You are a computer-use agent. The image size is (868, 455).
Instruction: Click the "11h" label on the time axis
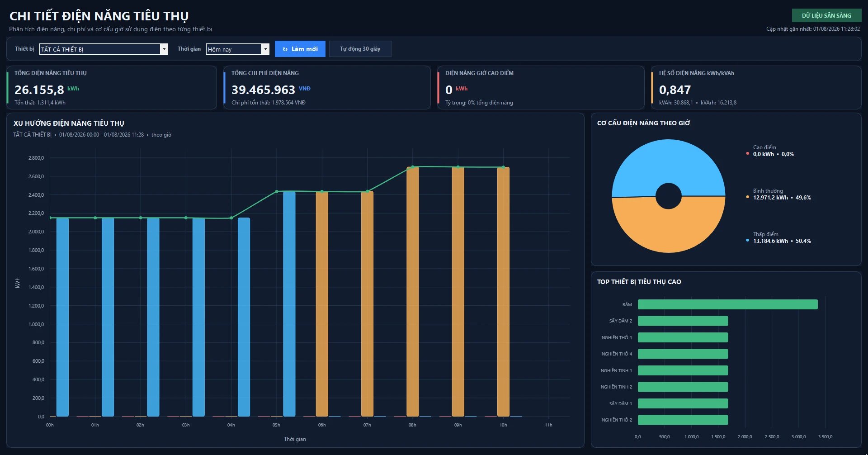pyautogui.click(x=548, y=425)
